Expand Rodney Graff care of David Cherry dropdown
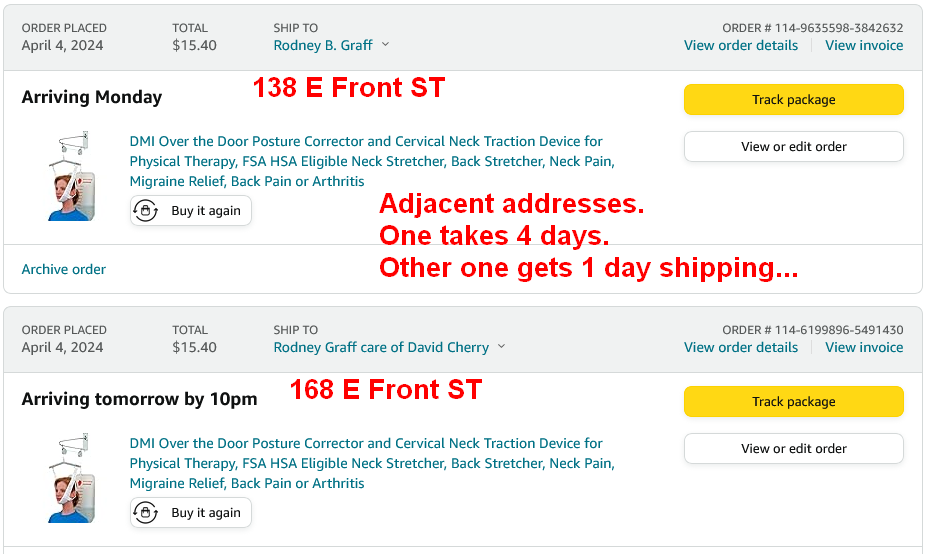The width and height of the screenshot is (925, 554). click(502, 347)
